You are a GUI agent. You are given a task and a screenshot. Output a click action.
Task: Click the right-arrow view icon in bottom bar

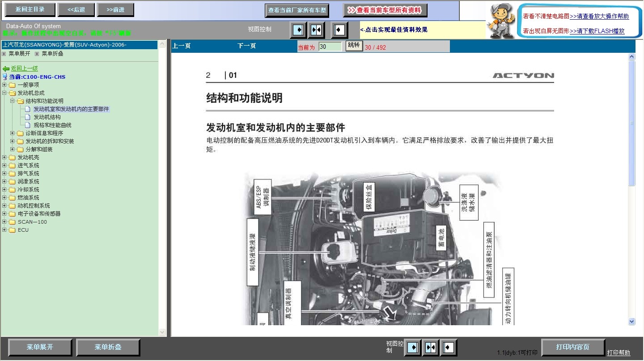(x=413, y=348)
